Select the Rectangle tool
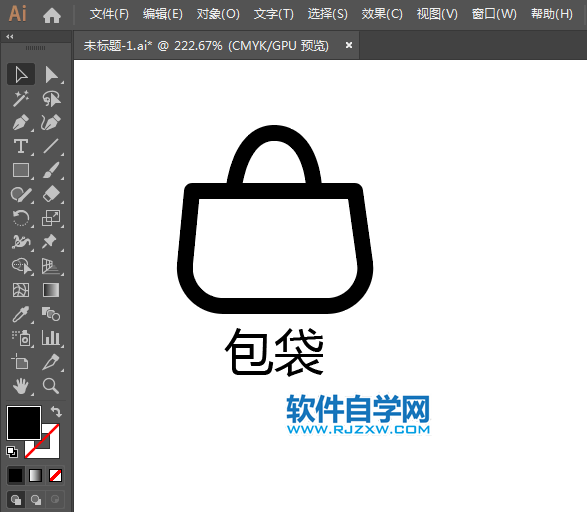587x512 pixels. (x=21, y=170)
